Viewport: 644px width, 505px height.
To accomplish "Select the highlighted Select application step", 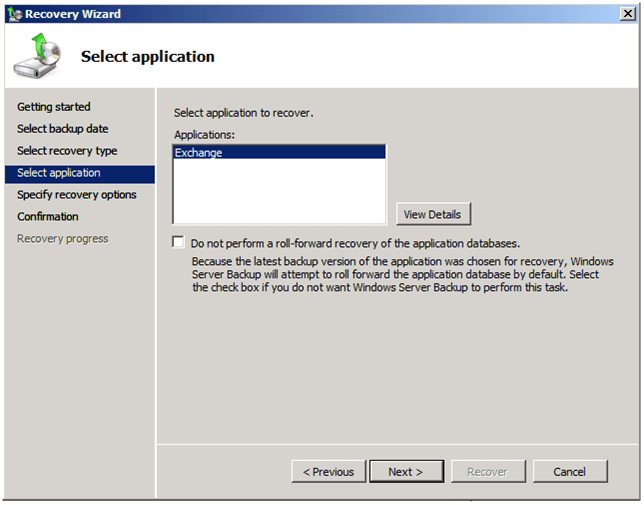I will [59, 173].
